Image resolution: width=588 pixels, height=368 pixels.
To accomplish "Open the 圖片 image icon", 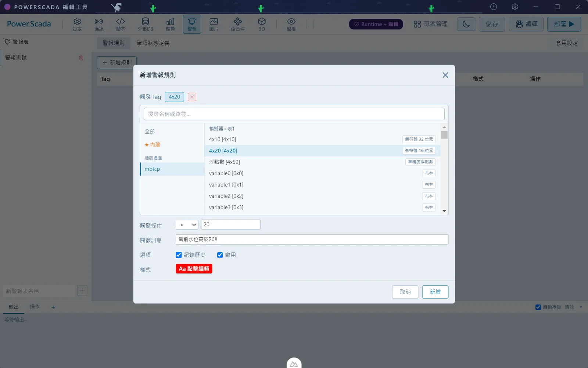I will (x=214, y=24).
